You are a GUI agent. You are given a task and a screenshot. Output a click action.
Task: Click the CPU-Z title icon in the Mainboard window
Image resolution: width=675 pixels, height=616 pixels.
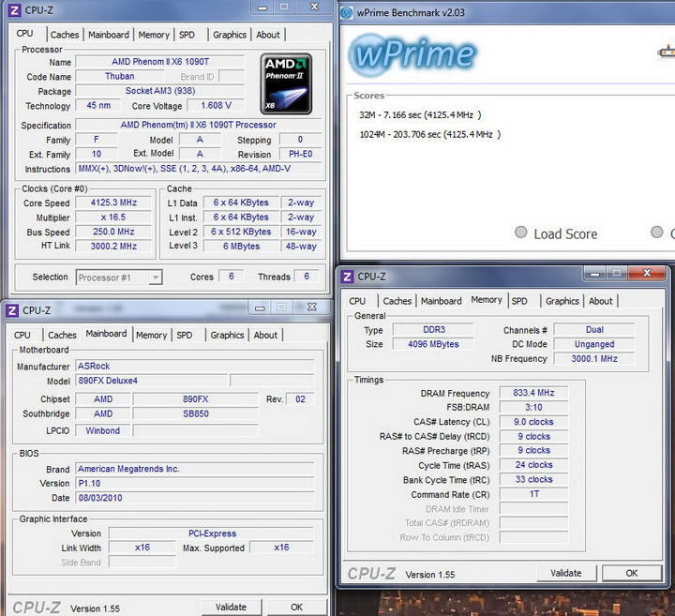(x=12, y=310)
